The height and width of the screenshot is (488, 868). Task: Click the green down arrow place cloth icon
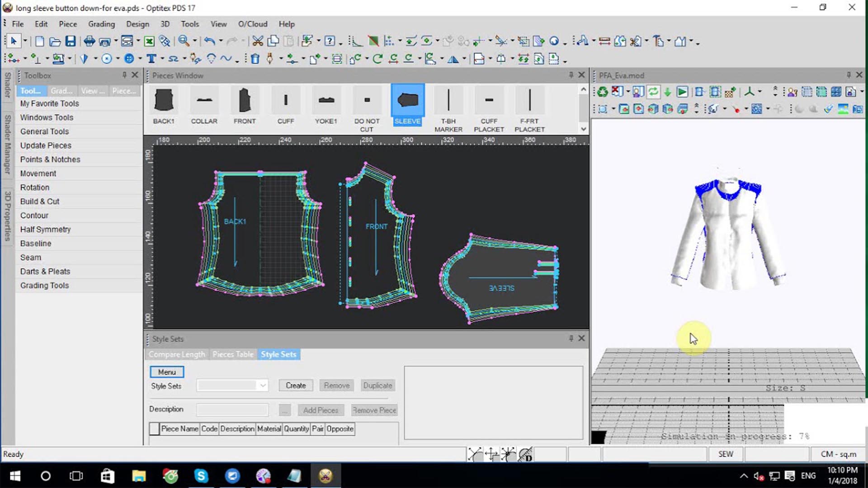667,92
